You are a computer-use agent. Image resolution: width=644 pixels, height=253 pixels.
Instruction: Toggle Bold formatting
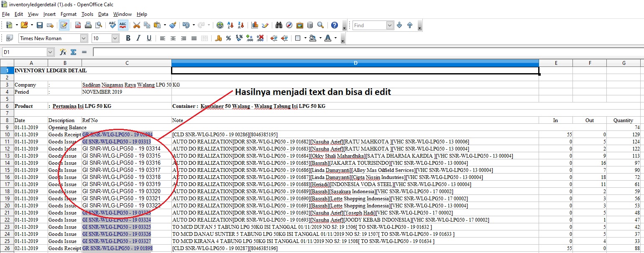point(128,38)
